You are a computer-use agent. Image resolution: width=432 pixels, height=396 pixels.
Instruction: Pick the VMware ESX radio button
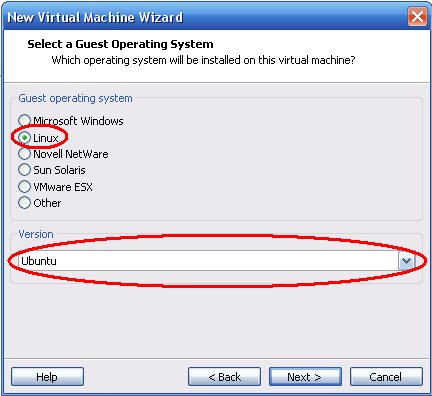pyautogui.click(x=24, y=187)
